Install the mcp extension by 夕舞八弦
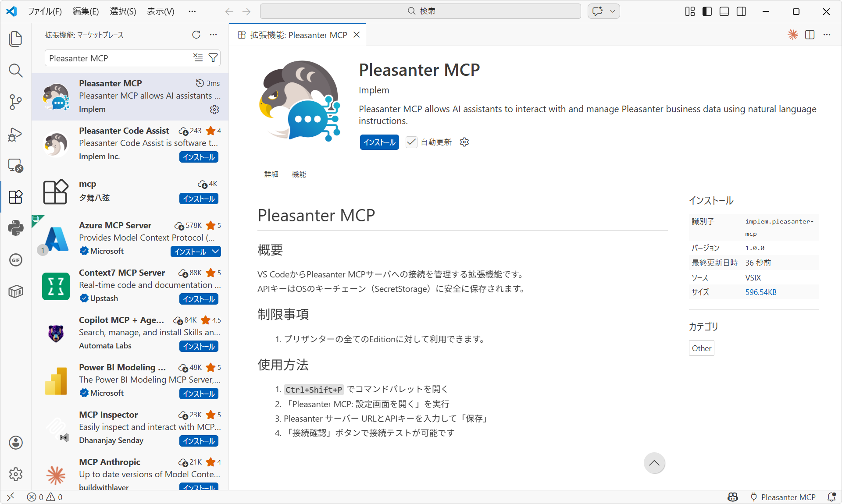842x504 pixels. pyautogui.click(x=199, y=199)
